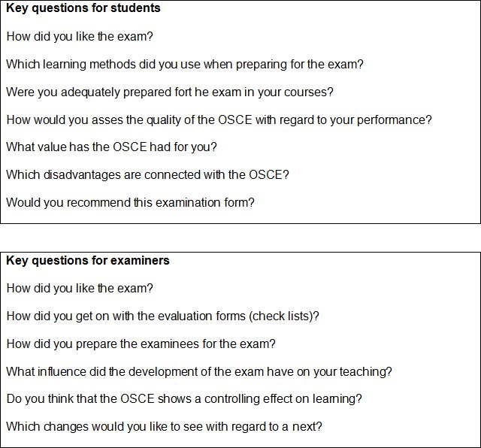Click "How did you prepare the examinees" question
This screenshot has width=481, height=448.
(x=141, y=344)
